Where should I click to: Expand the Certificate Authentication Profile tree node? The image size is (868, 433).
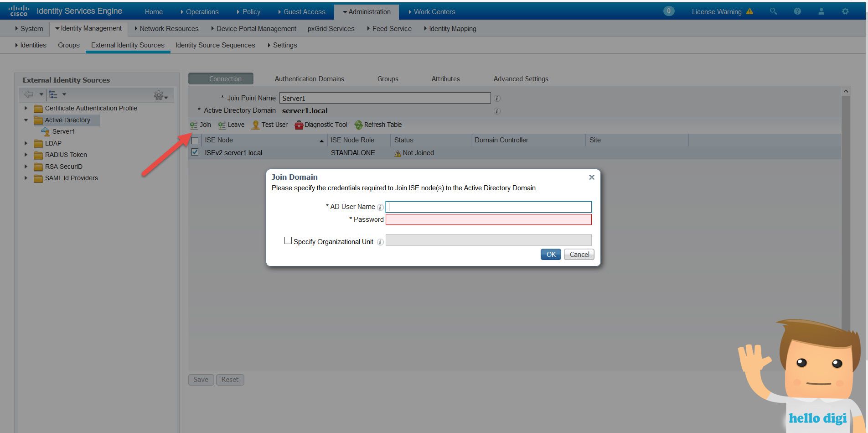(x=26, y=109)
